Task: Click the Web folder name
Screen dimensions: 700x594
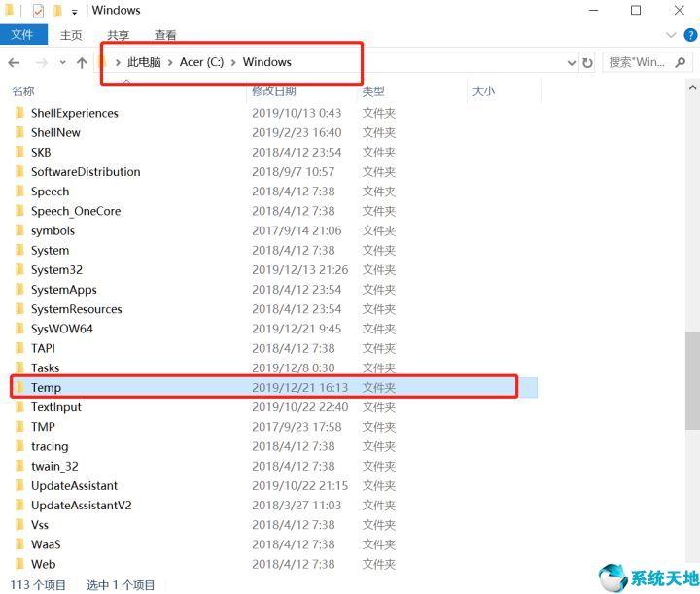Action: 44,564
